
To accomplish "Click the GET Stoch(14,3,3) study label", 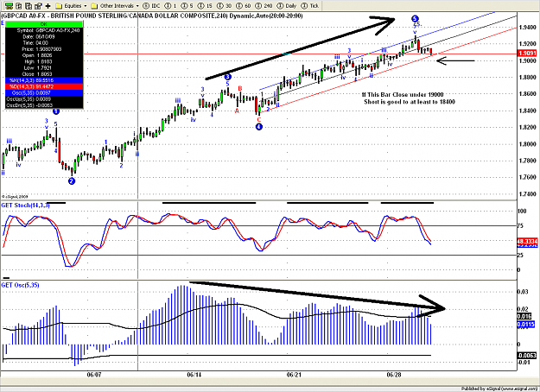I will tap(25, 205).
